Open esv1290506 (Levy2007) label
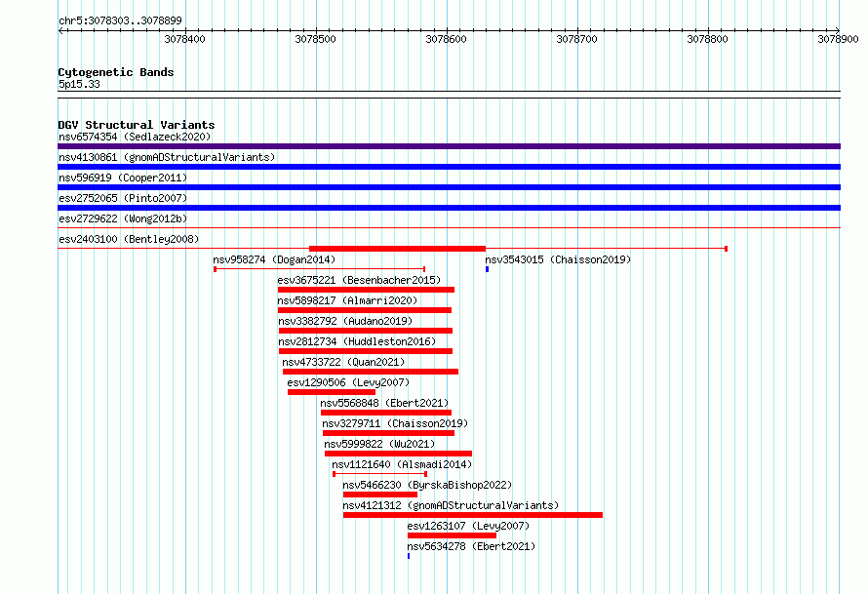This screenshot has width=868, height=594. [x=348, y=382]
